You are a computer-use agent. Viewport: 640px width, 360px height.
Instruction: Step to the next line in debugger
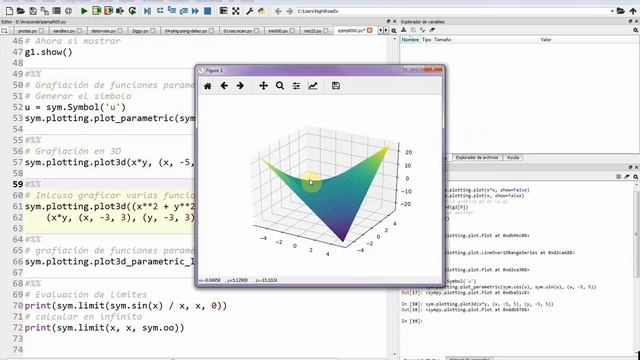[x=160, y=11]
